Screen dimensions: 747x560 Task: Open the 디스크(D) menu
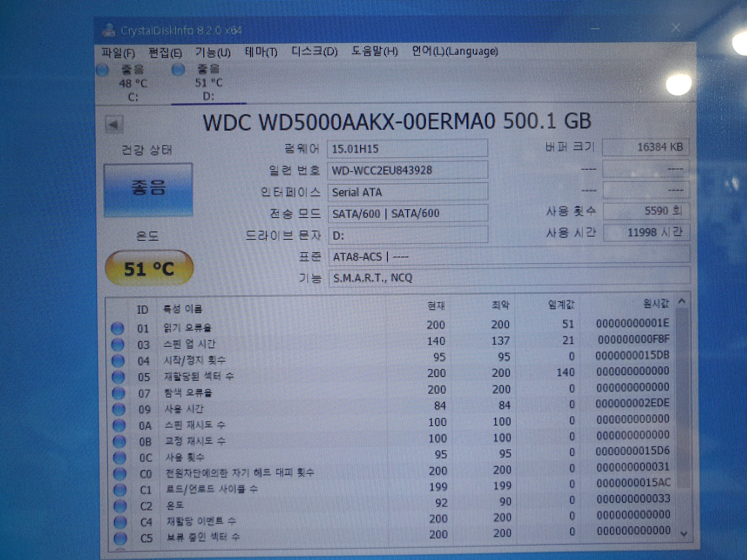point(314,52)
